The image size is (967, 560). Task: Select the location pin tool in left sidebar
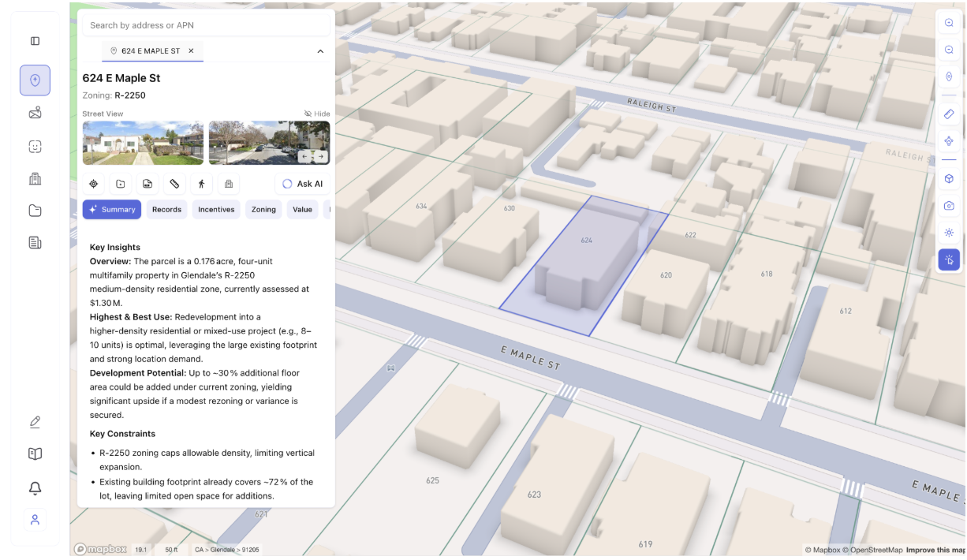pyautogui.click(x=35, y=80)
